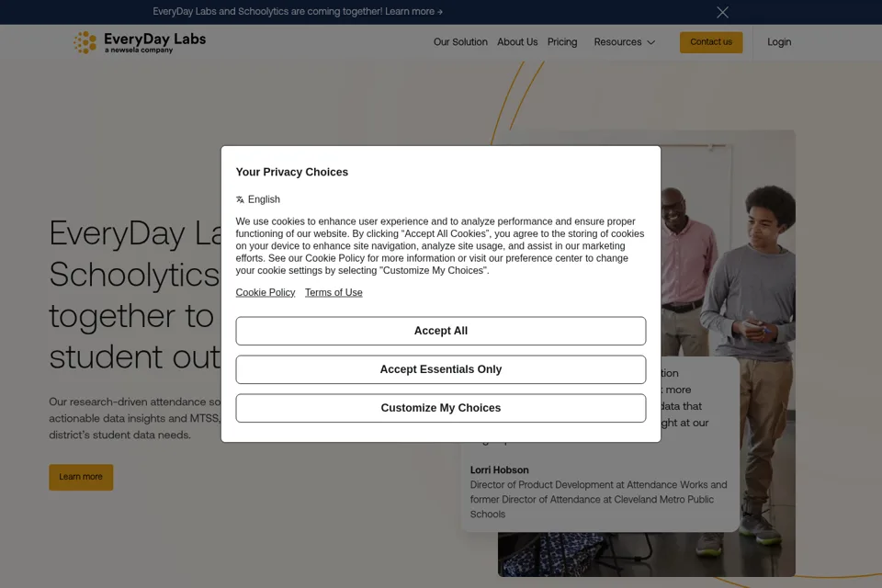882x588 pixels.
Task: Click the 'Your Privacy Choices' heading
Action: click(291, 172)
